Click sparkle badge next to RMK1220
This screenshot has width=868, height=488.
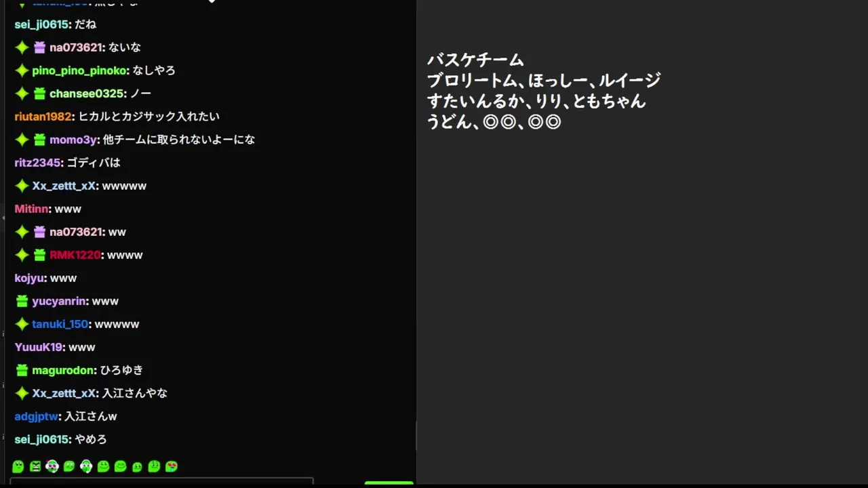tap(22, 255)
